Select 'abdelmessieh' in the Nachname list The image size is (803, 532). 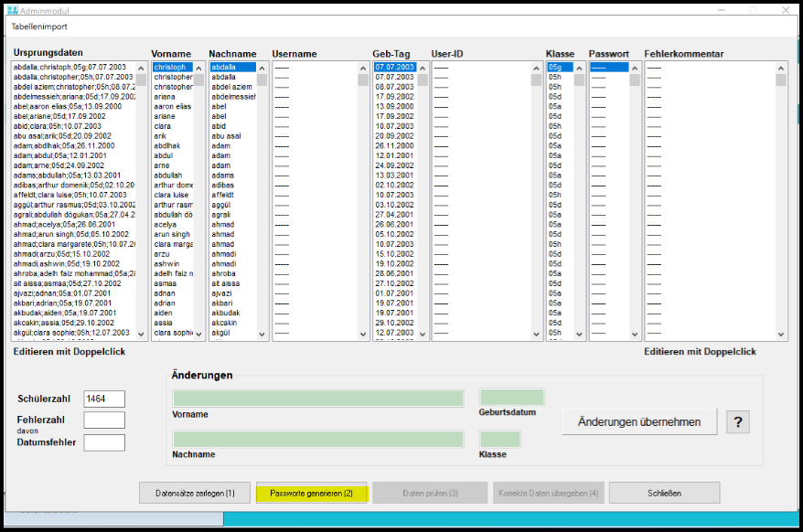tap(233, 97)
